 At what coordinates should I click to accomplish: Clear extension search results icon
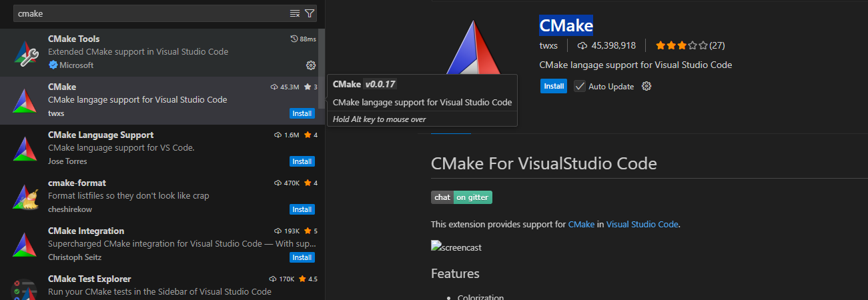coord(295,13)
